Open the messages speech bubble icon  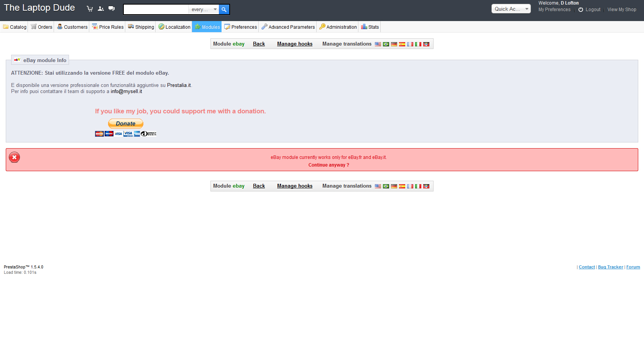[112, 9]
